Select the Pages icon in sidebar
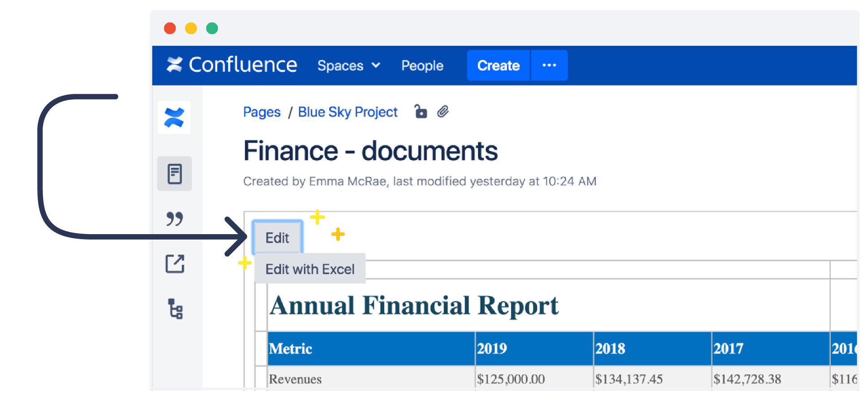Viewport: 868px width, 401px height. click(x=174, y=174)
